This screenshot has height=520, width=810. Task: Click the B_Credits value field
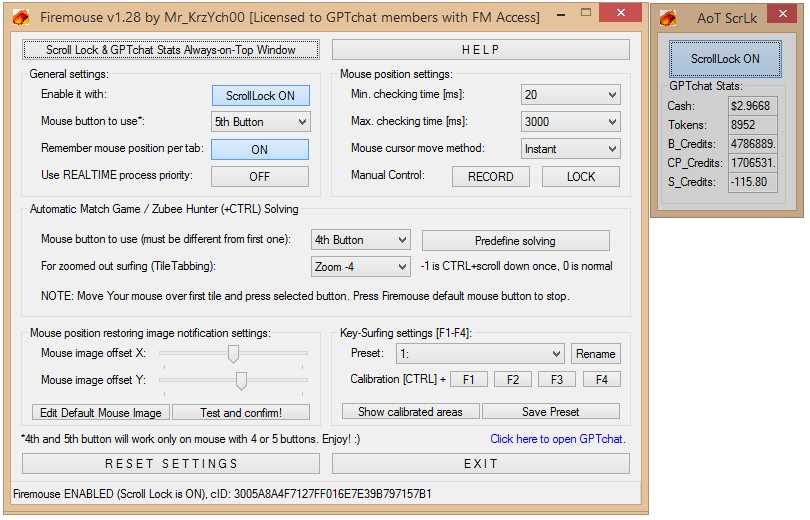coord(753,144)
